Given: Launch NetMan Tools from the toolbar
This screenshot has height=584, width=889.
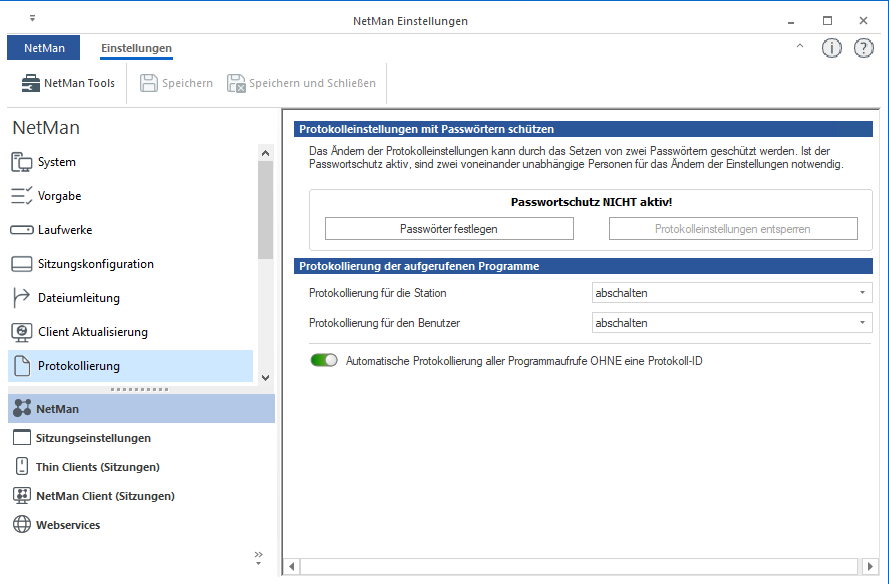Looking at the screenshot, I should point(67,83).
